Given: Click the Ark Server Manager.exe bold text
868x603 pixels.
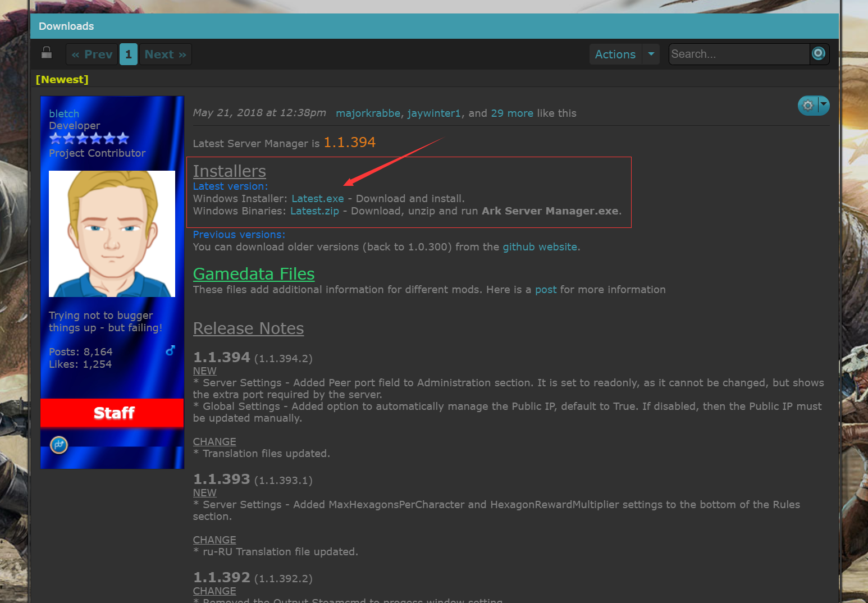Looking at the screenshot, I should click(550, 211).
